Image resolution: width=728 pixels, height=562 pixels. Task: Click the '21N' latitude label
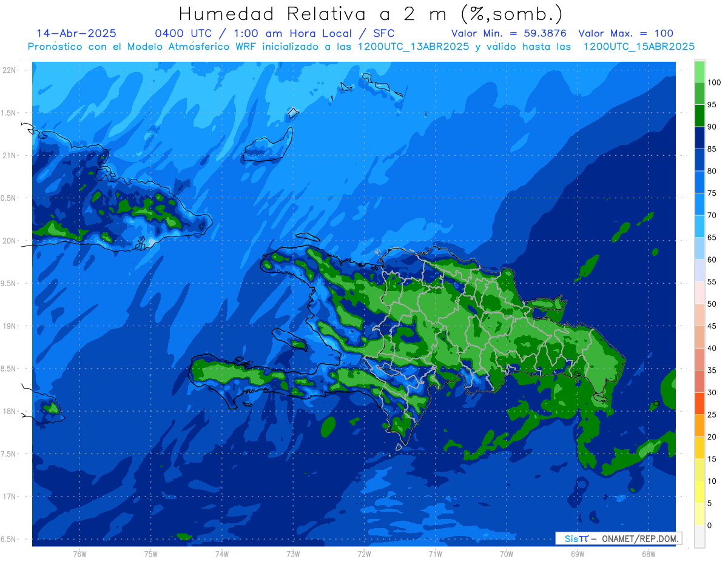click(10, 155)
